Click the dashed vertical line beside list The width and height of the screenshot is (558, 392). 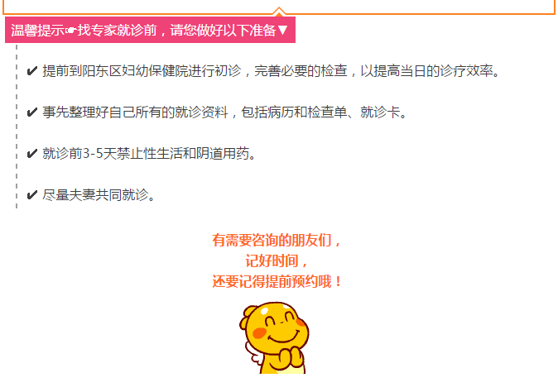coord(17,127)
